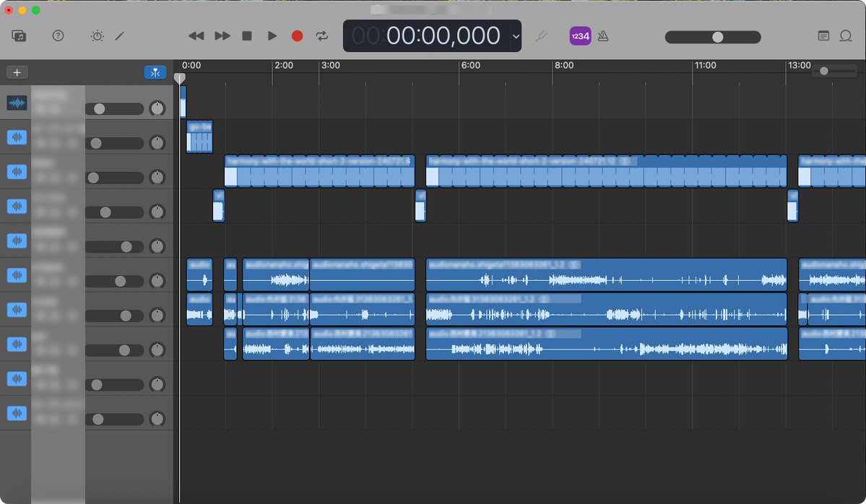Open the Note Pad
This screenshot has height=504, width=866.
[823, 36]
